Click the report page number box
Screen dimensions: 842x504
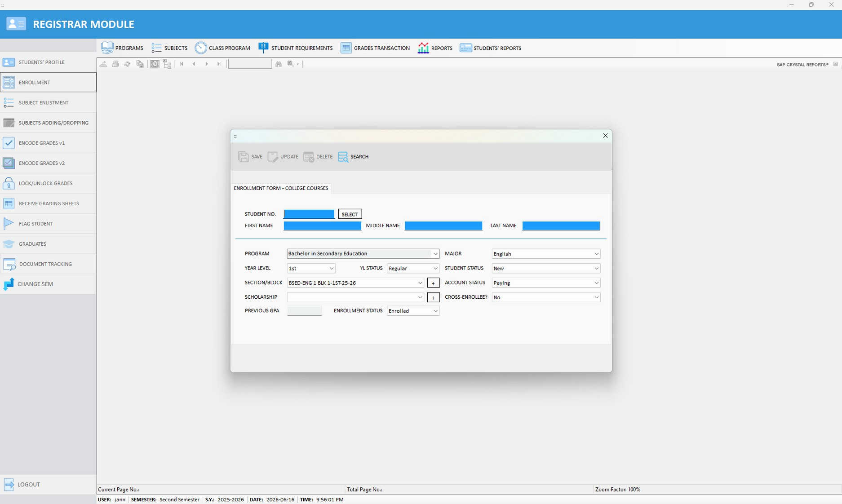pyautogui.click(x=250, y=64)
